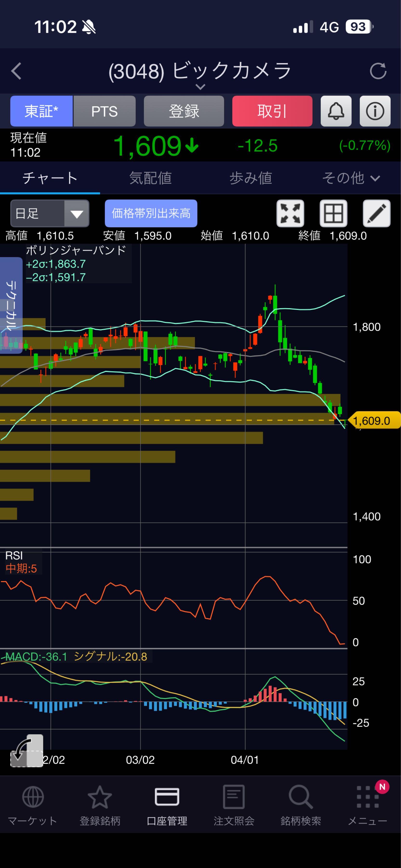Viewport: 401px width, 868px height.
Task: Tap percent change (-0.77%)
Action: click(x=365, y=146)
